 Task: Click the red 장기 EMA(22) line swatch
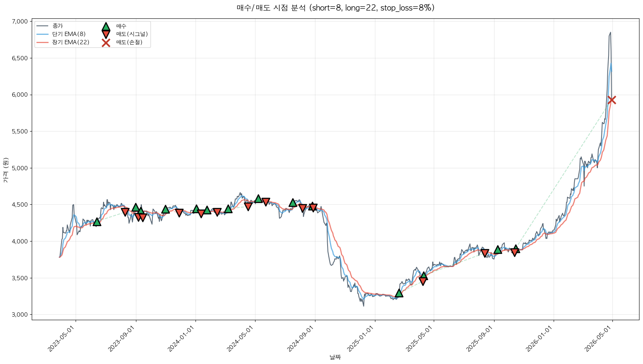pos(42,43)
